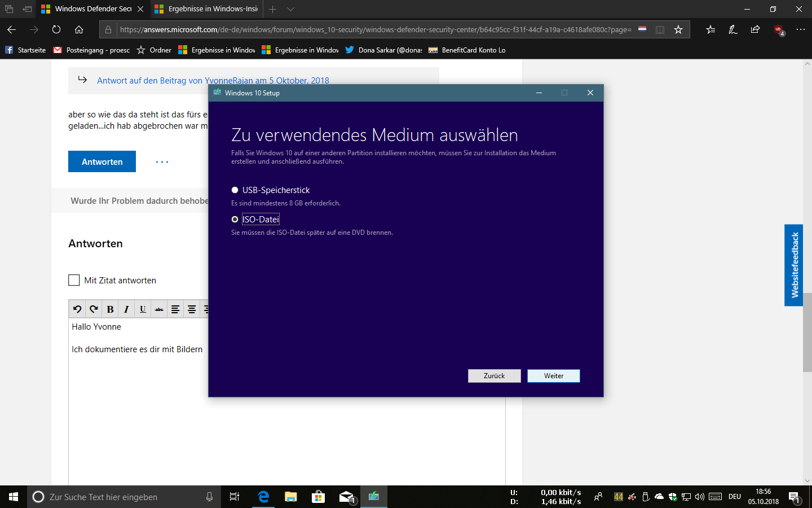Image resolution: width=812 pixels, height=508 pixels.
Task: Open the Windows Defender tray icon
Action: tap(673, 497)
